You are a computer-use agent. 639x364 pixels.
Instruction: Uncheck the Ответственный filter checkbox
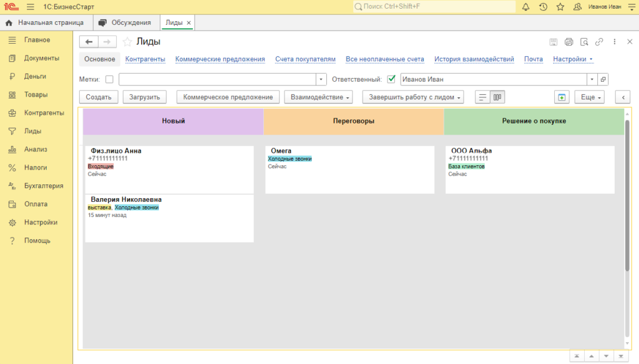coord(391,79)
